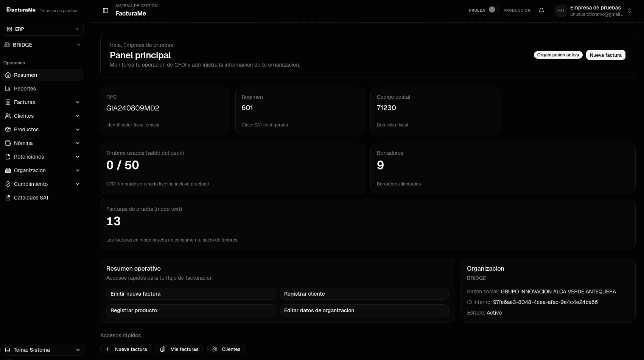The height and width of the screenshot is (360, 644).
Task: Open the Tema: Sistema dropdown arrow
Action: coord(78,350)
